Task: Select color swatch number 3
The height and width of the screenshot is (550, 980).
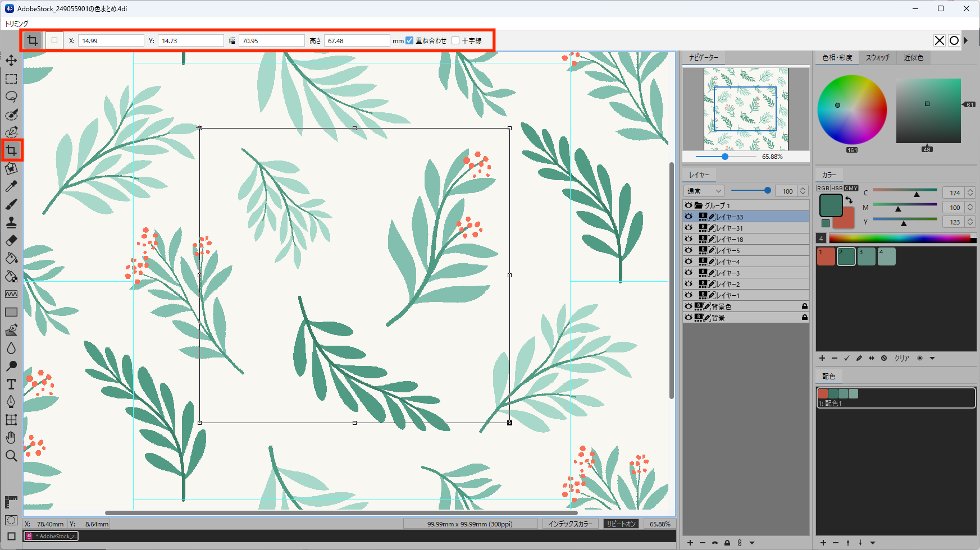Action: click(x=866, y=256)
